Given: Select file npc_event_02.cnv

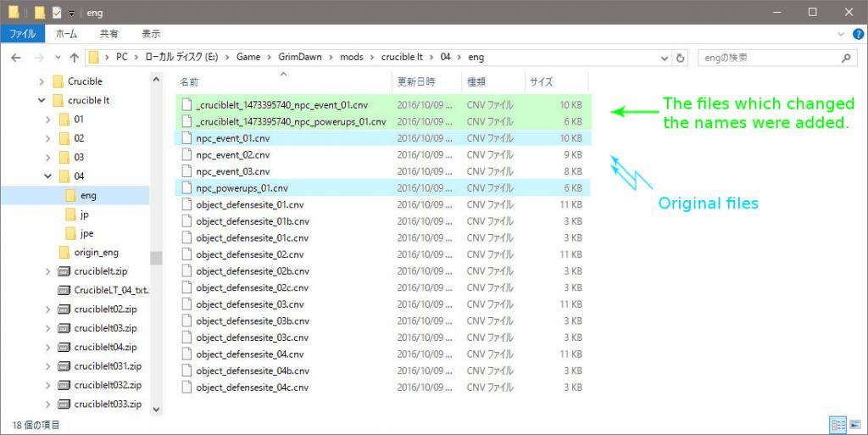Looking at the screenshot, I should pos(232,155).
